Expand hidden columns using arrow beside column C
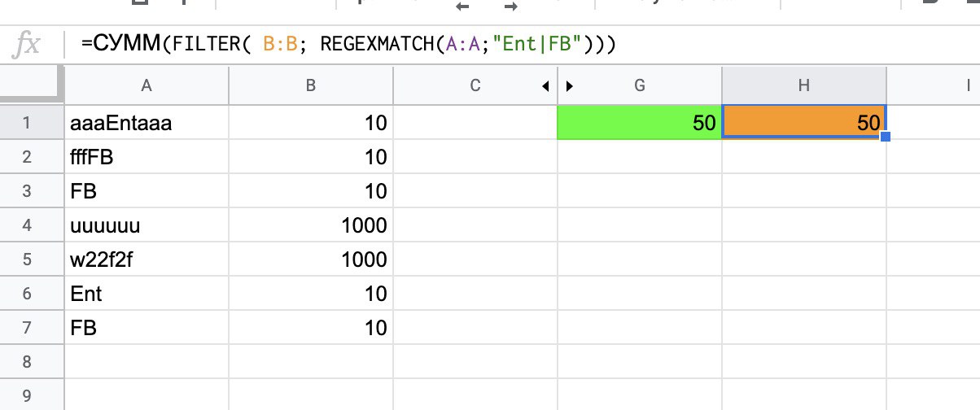 pos(545,86)
